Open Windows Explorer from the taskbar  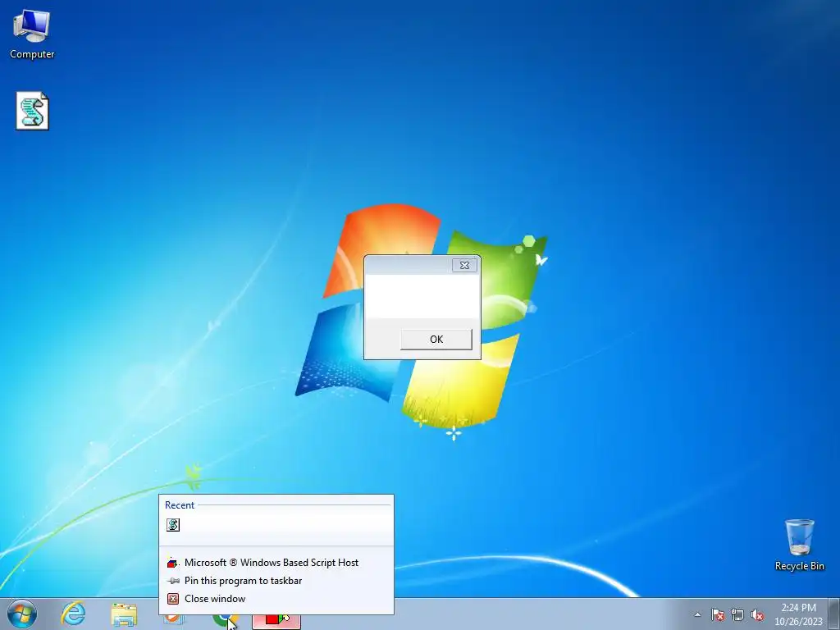click(124, 614)
